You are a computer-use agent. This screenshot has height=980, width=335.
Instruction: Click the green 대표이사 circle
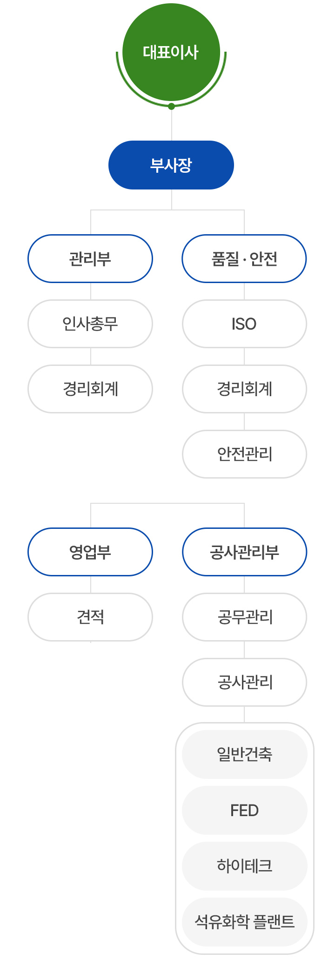click(x=171, y=52)
